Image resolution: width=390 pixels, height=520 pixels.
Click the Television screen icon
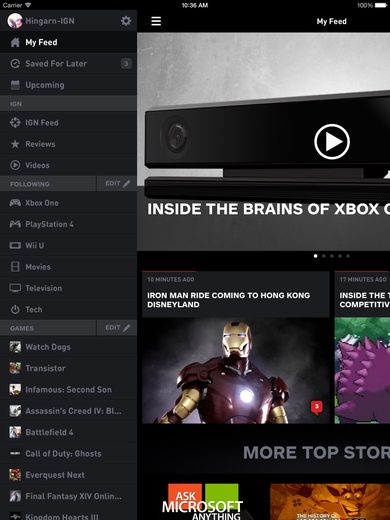15,288
